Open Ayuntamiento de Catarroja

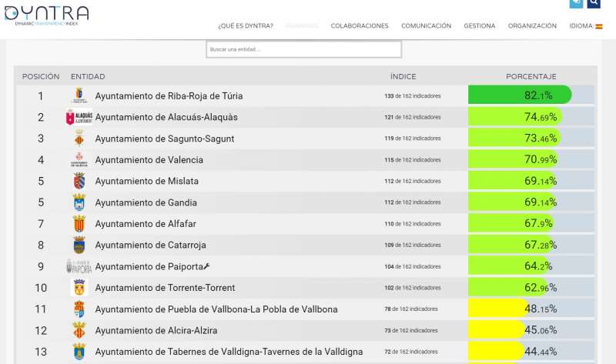pos(150,245)
